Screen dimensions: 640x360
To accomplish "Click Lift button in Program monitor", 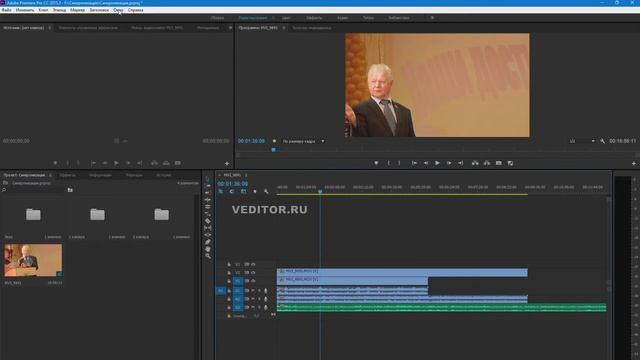I will point(475,163).
